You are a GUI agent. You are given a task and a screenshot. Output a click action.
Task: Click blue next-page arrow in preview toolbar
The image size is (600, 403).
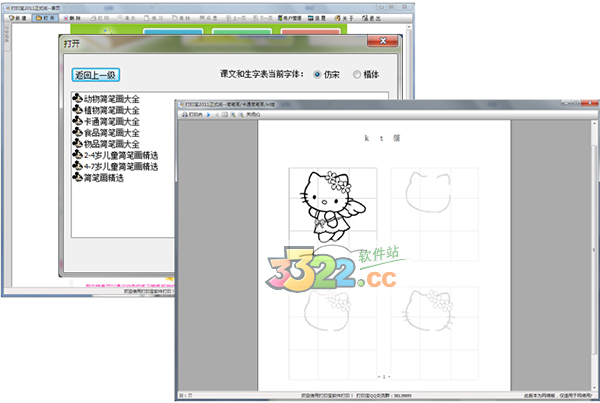pos(209,114)
